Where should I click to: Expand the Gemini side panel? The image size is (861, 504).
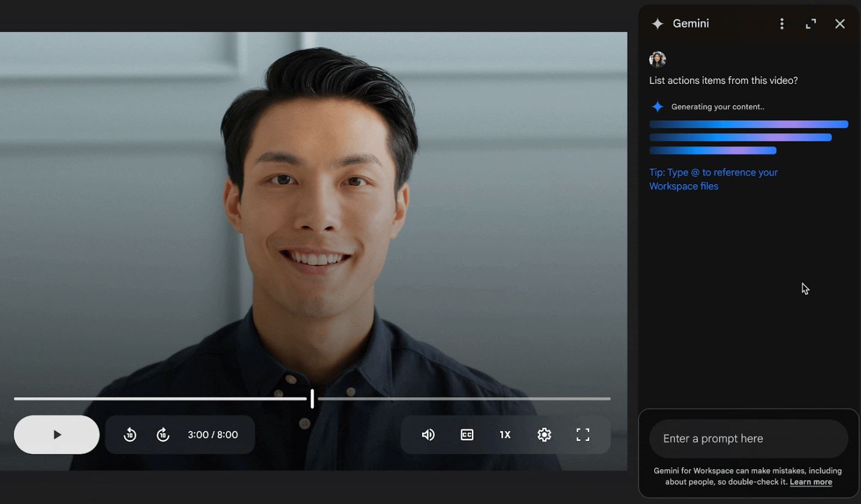pyautogui.click(x=811, y=24)
